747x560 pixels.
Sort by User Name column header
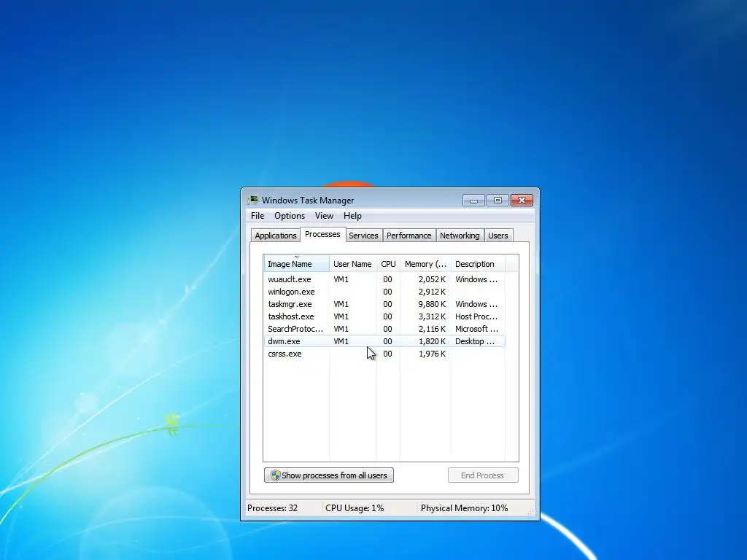click(x=352, y=264)
